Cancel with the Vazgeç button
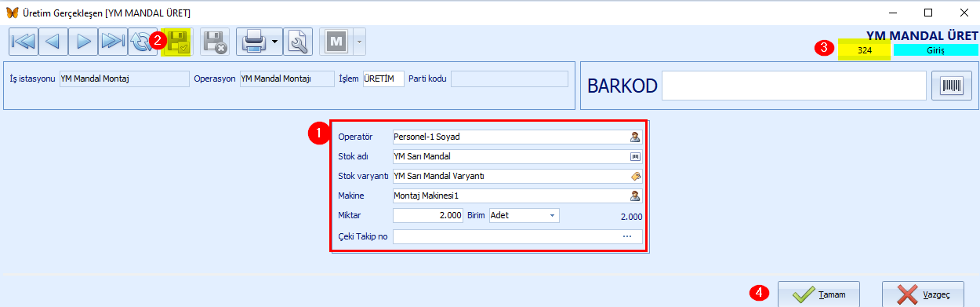The image size is (980, 307). pos(923,294)
